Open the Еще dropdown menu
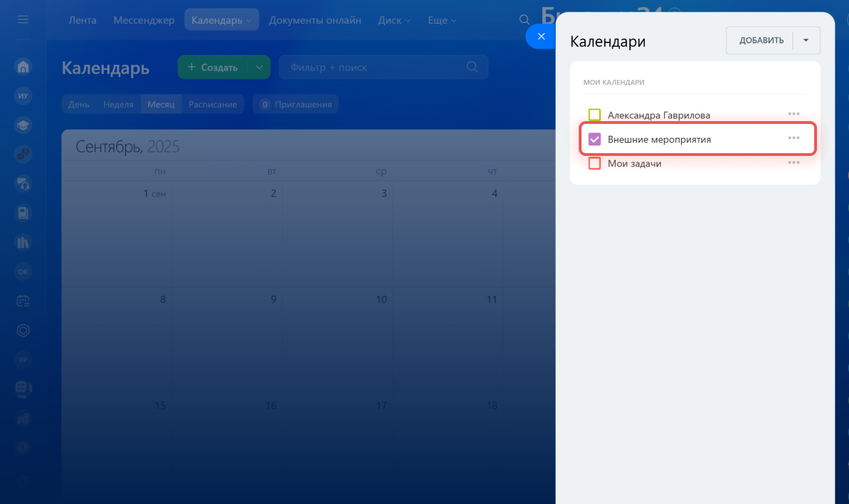This screenshot has width=849, height=504. pos(442,20)
